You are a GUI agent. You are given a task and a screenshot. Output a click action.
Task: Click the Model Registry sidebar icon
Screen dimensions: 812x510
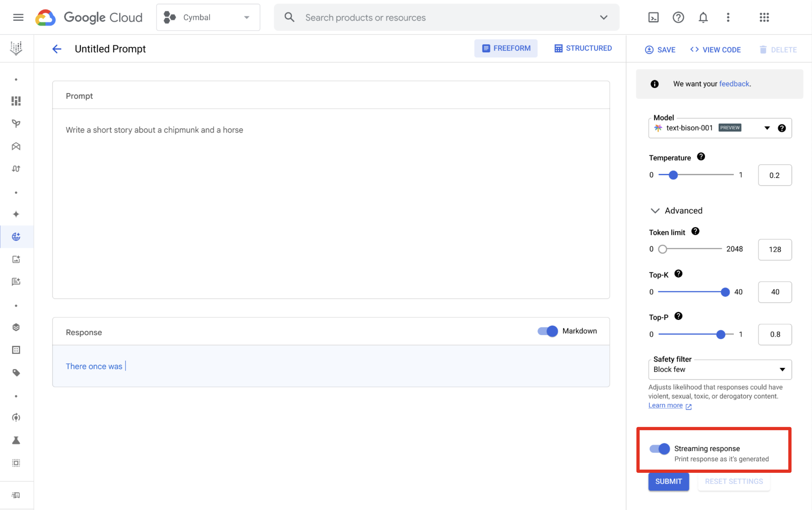(16, 327)
